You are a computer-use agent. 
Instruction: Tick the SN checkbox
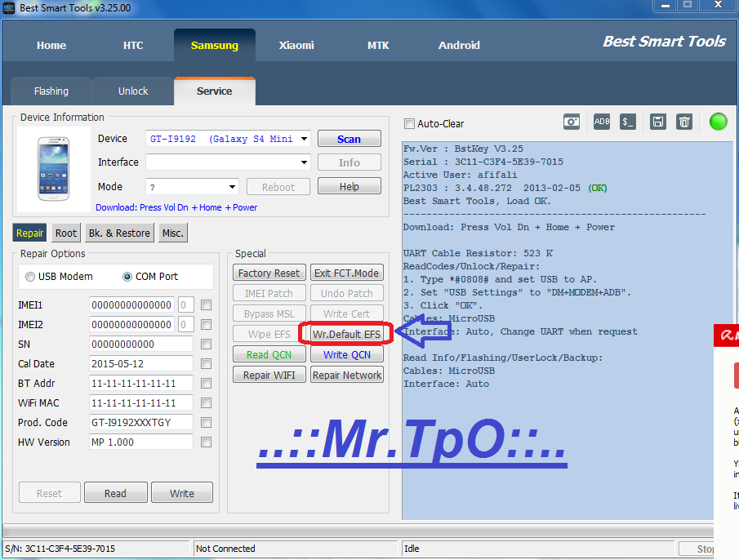click(206, 344)
